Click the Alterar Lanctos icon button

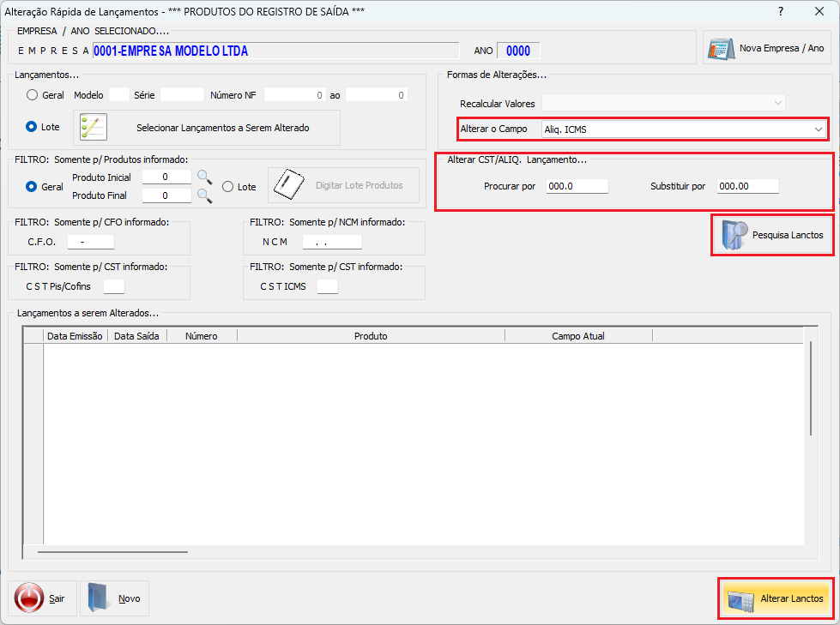(x=775, y=598)
